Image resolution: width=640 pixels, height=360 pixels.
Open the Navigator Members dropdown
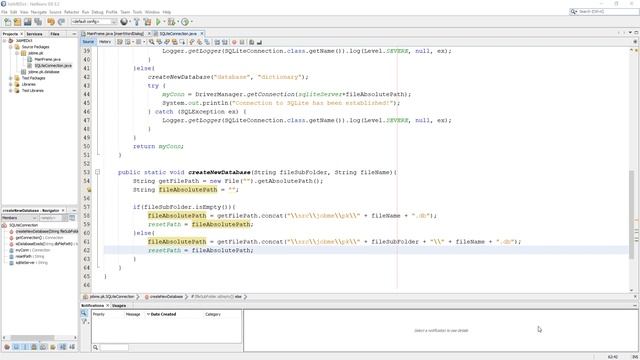point(19,218)
